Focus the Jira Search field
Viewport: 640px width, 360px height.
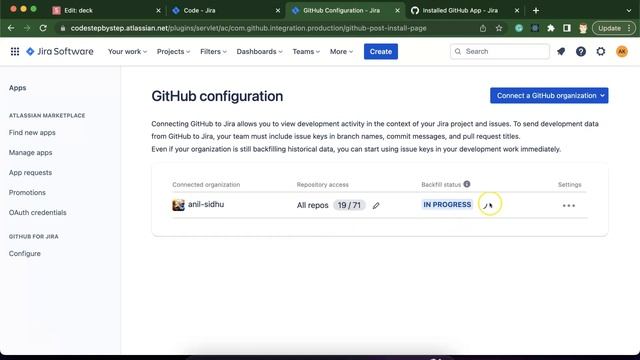[500, 51]
